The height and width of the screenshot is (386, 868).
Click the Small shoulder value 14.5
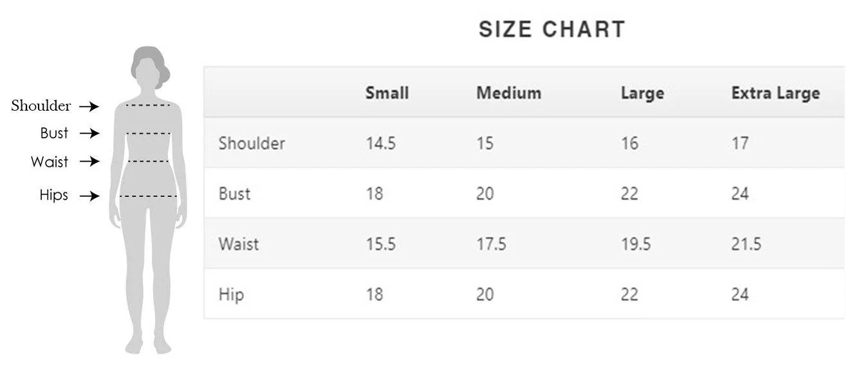click(x=380, y=143)
